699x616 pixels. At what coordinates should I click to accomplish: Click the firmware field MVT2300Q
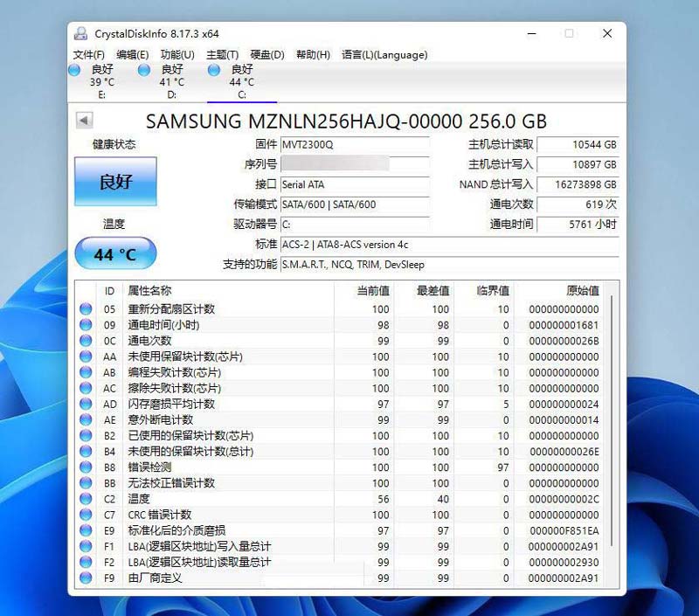tap(354, 144)
